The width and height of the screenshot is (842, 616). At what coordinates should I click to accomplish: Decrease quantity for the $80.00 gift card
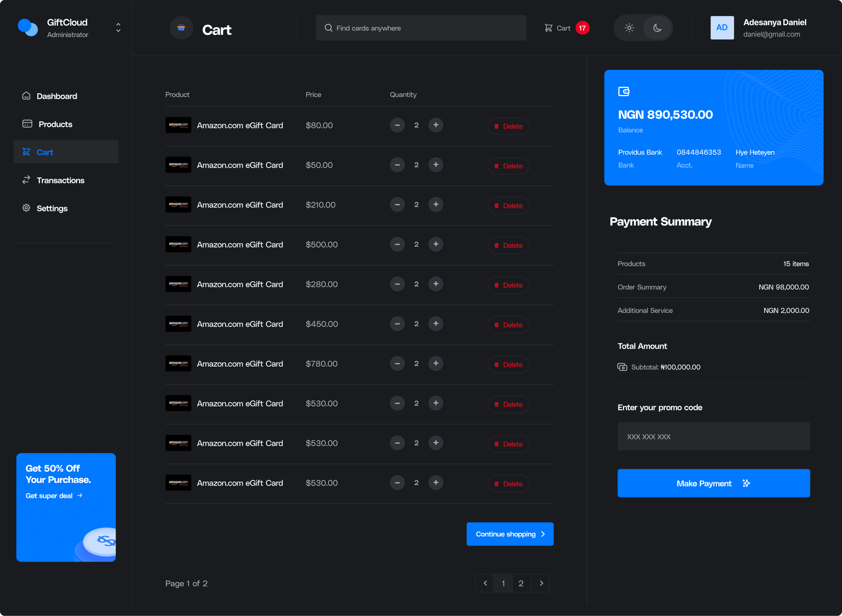pyautogui.click(x=397, y=125)
